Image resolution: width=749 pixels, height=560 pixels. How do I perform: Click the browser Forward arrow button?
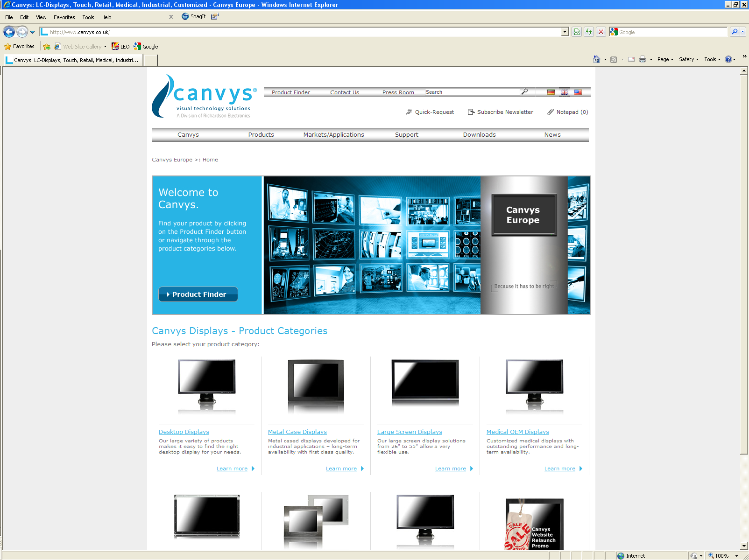pos(22,32)
